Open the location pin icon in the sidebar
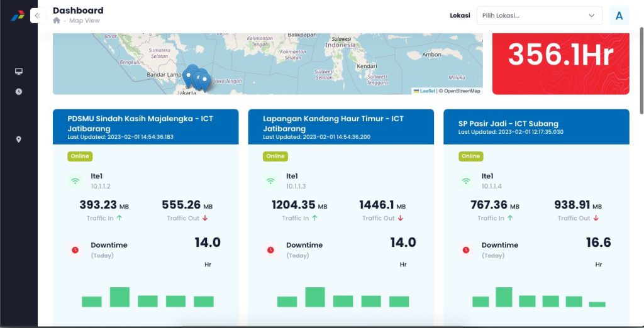644x328 pixels. pos(19,139)
